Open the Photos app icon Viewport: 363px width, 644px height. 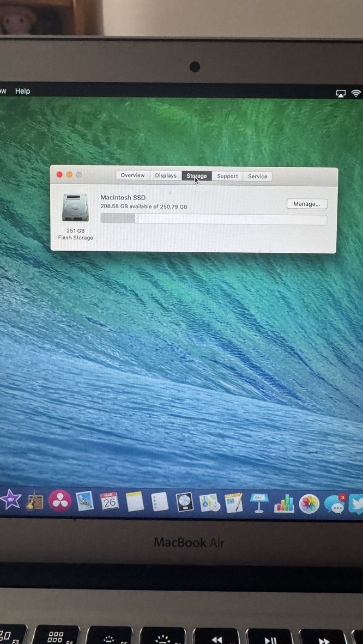[309, 503]
